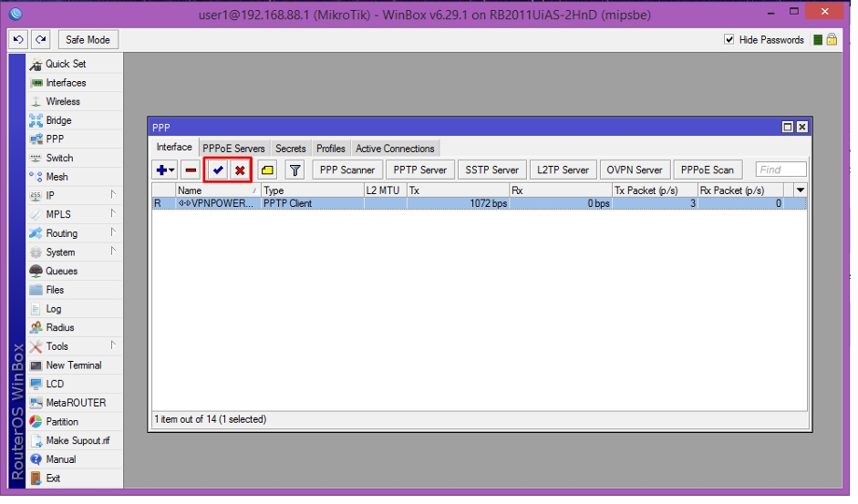Sort by the L2 MTU column header
Viewport: 858px width, 504px height.
385,191
